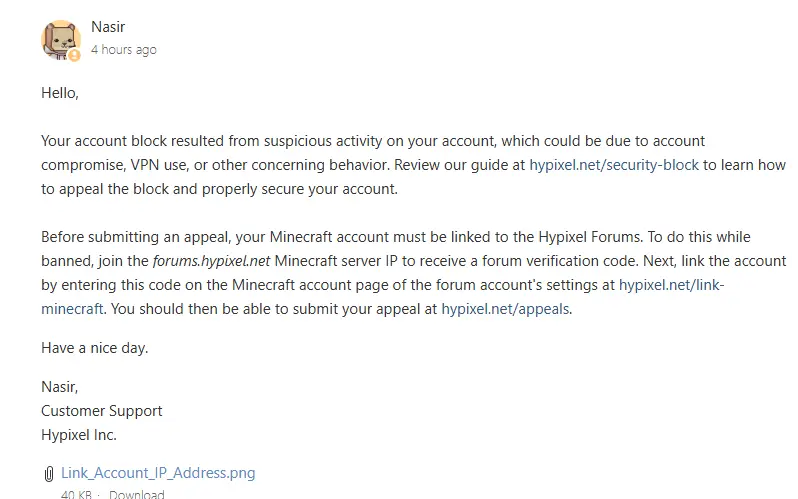This screenshot has width=798, height=499.
Task: Open the hypixel.net/security-block guide link
Action: click(x=614, y=165)
